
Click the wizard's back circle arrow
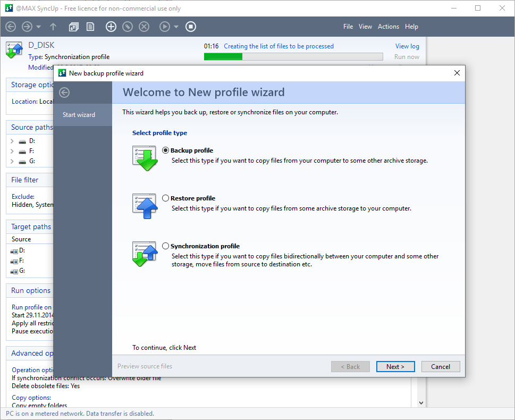pos(64,93)
